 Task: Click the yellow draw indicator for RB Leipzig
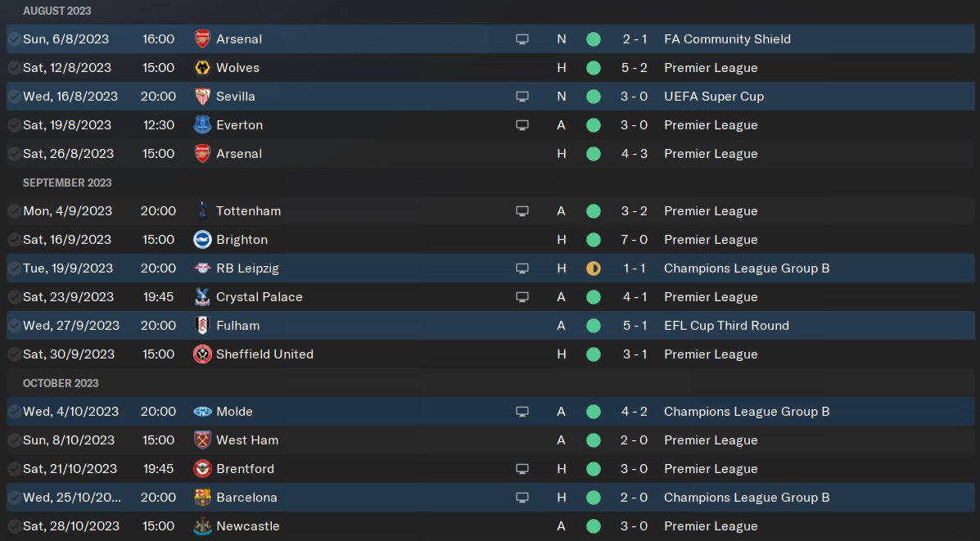[594, 268]
